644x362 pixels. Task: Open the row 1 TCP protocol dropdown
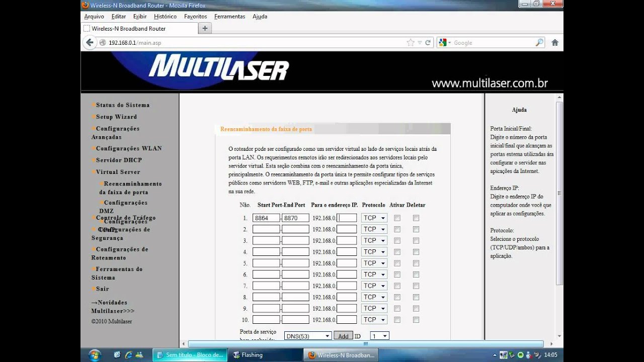(x=374, y=218)
